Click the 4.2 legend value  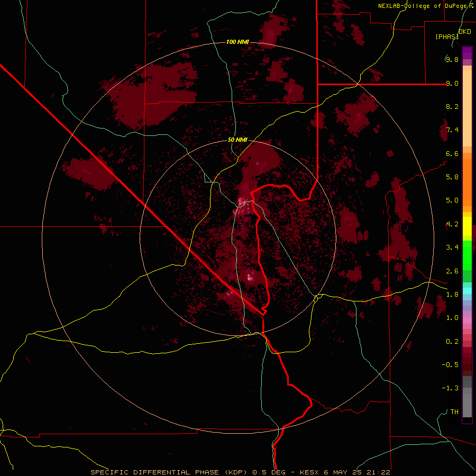(x=452, y=224)
